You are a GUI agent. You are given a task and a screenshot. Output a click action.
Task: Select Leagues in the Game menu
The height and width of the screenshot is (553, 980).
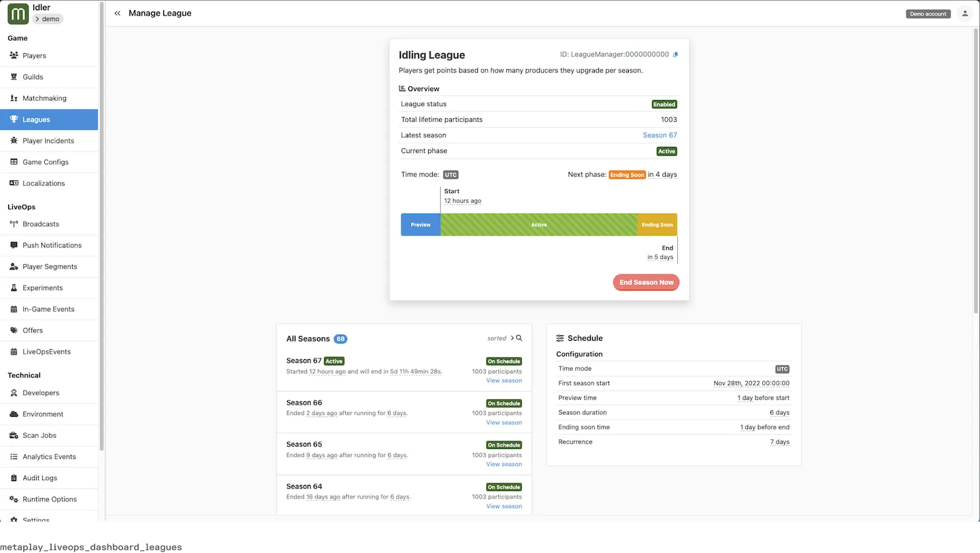pos(37,119)
